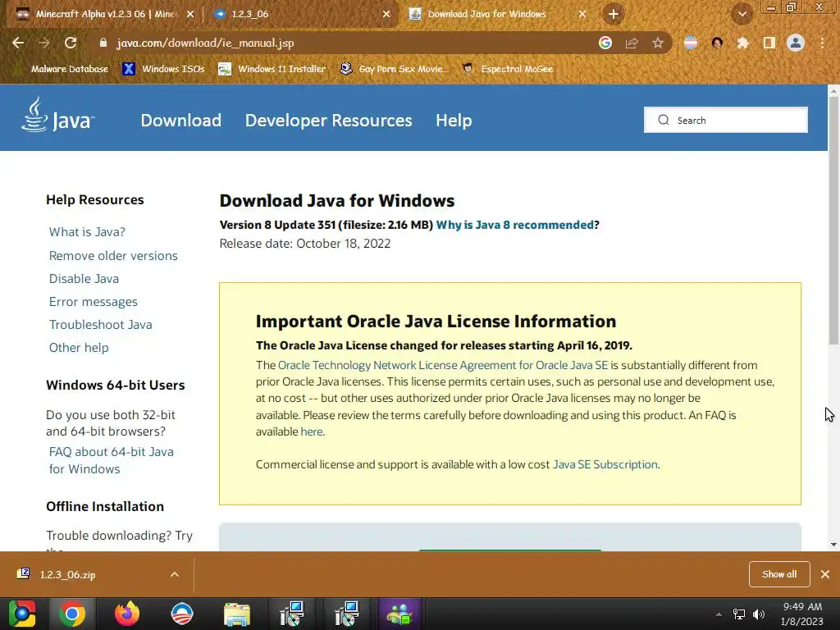
Task: Open the Remove older versions link
Action: coord(113,256)
